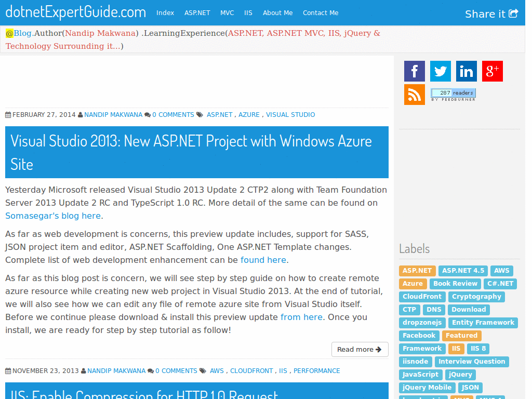Open the Google Plus icon
This screenshot has height=399, width=532.
493,71
